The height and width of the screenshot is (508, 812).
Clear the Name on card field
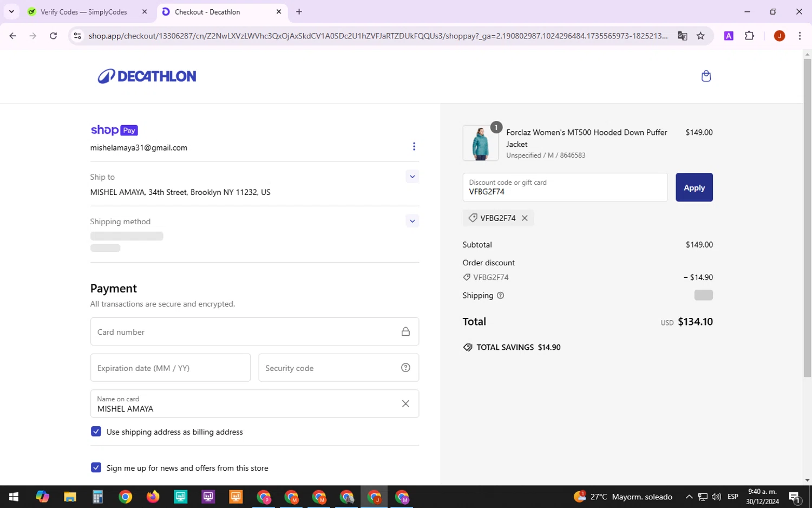tap(405, 404)
